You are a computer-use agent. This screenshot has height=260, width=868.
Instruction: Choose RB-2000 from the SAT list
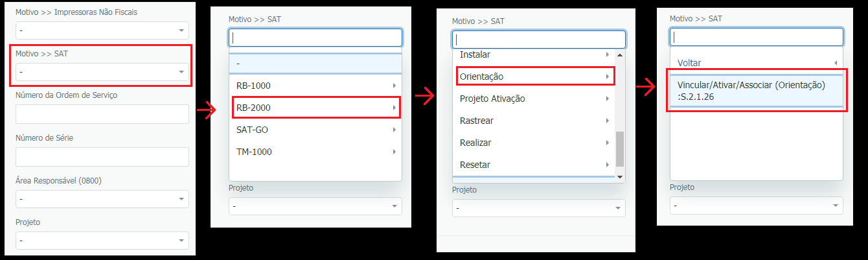315,108
